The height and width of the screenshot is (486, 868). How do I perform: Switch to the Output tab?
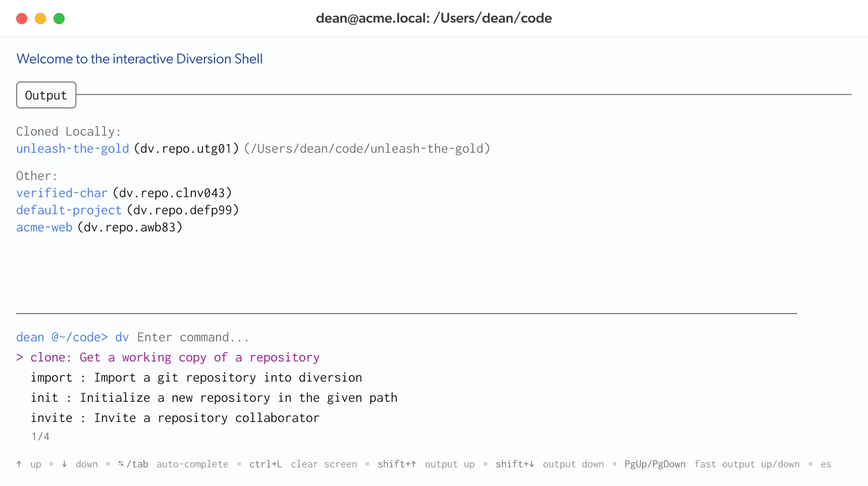coord(45,95)
